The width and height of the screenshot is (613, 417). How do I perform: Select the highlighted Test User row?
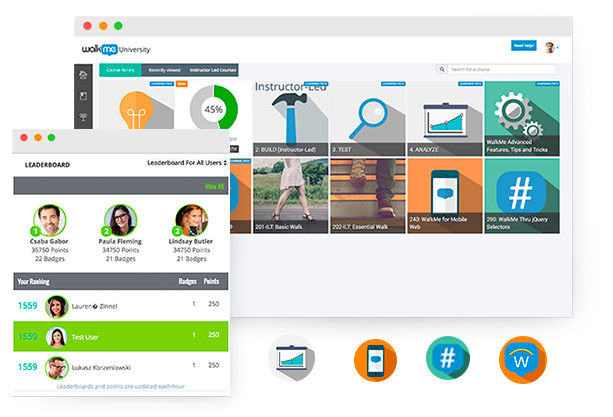click(121, 336)
